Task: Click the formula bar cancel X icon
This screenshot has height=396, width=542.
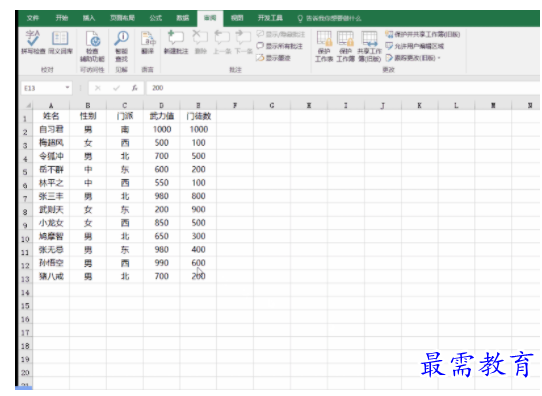Action: point(98,88)
